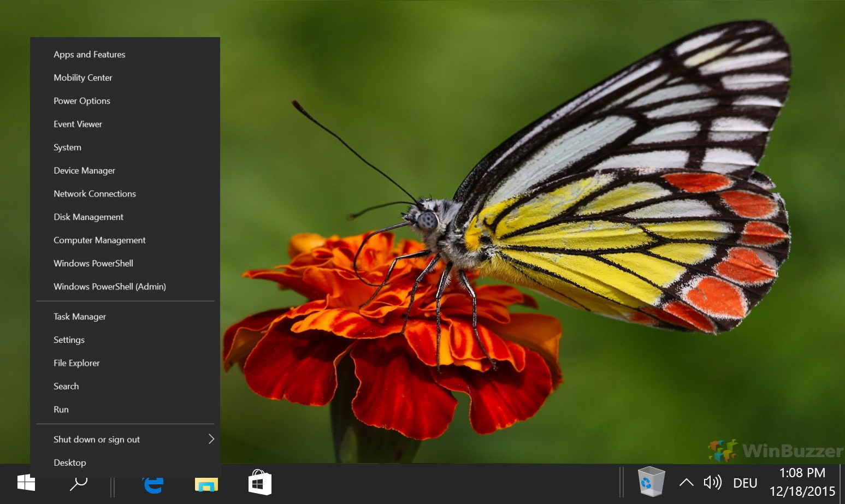Select Power Options
The image size is (845, 504).
[x=82, y=100]
